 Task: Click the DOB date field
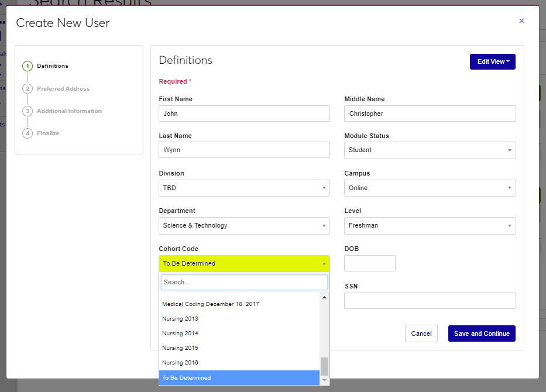click(x=369, y=263)
